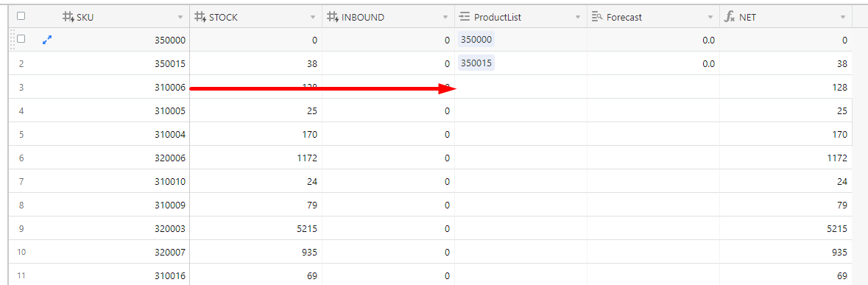Open the NET column dropdown menu
868x285 pixels.
pos(843,18)
